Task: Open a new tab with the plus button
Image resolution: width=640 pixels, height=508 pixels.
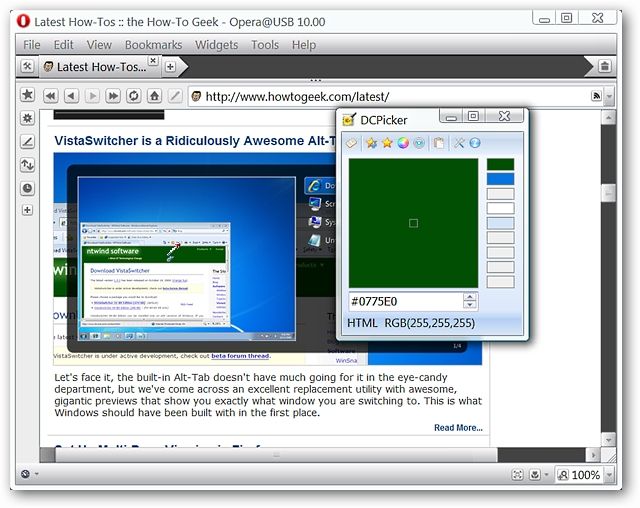Action: pyautogui.click(x=170, y=67)
